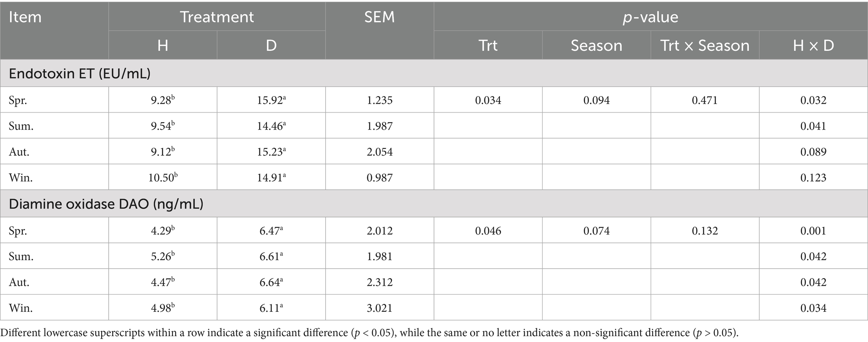Click the H × D subheader
868x342 pixels.
pos(813,45)
